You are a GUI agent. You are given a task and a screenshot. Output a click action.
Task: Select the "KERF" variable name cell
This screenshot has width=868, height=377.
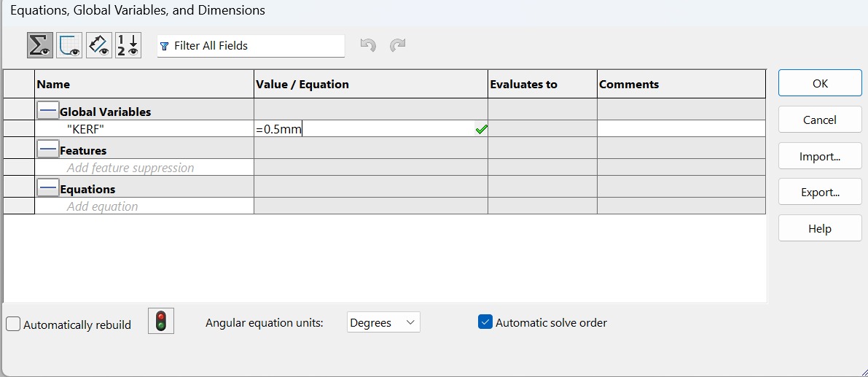point(144,130)
